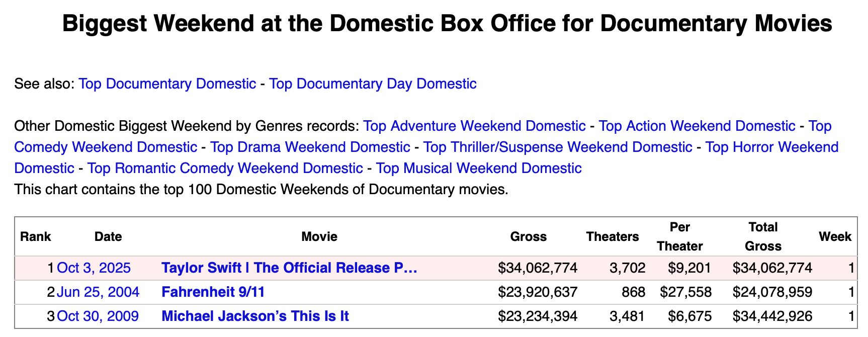
Task: Click the Gross column header
Action: click(528, 237)
